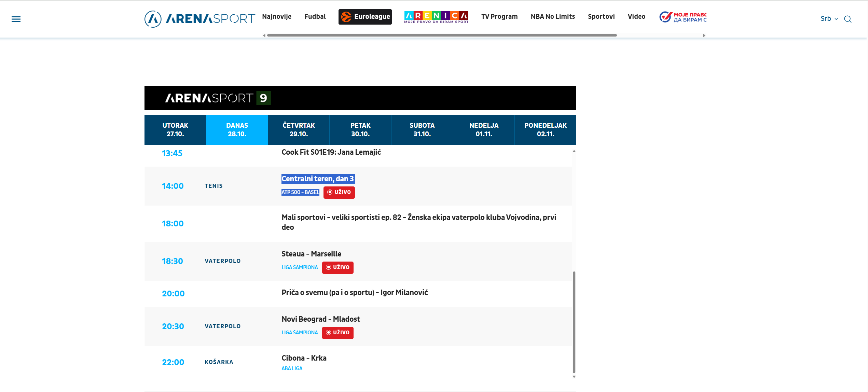The width and height of the screenshot is (868, 392).
Task: Switch to the SUBOTA 31.10. tab
Action: (x=422, y=130)
